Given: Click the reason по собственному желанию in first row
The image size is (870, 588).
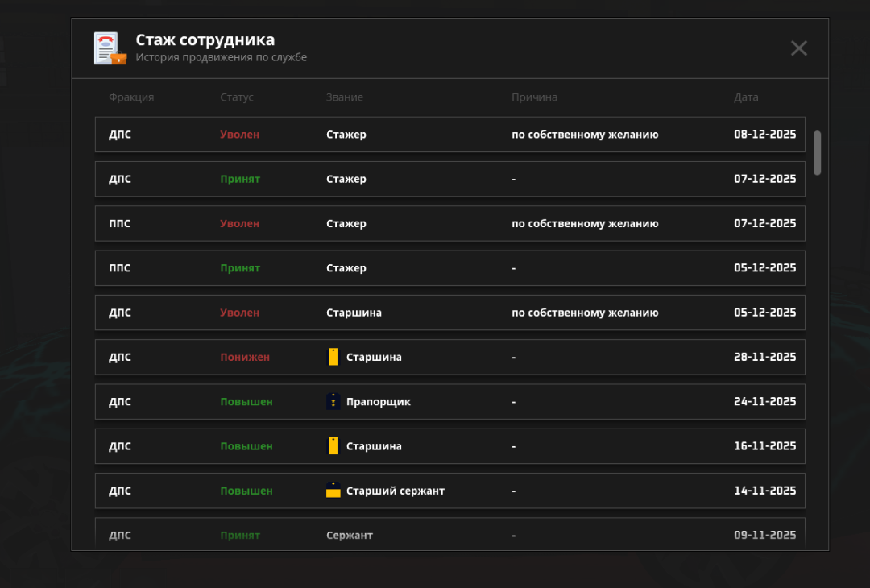Looking at the screenshot, I should pos(586,135).
